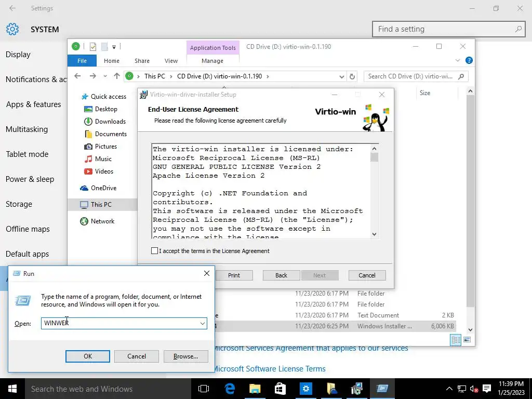The width and height of the screenshot is (532, 399).
Task: Click the Explorer back arrow
Action: 77,76
